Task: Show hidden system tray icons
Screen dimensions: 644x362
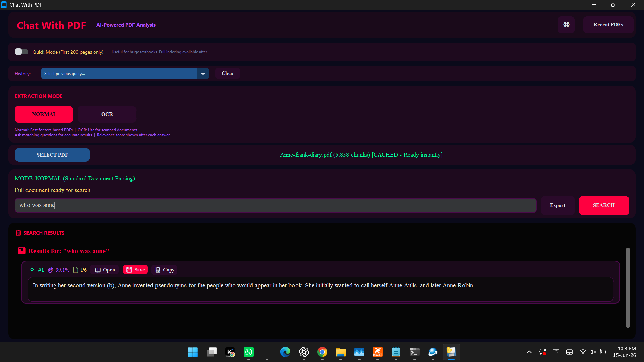Action: pos(529,352)
